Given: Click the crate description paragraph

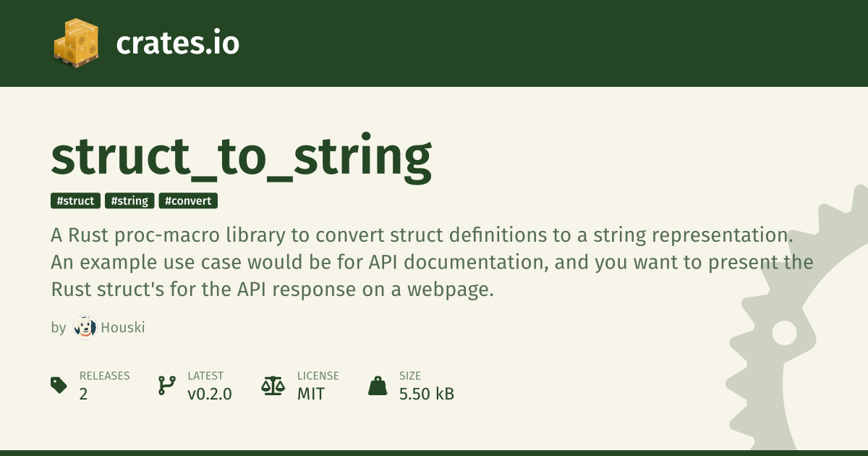Looking at the screenshot, I should pyautogui.click(x=433, y=263).
